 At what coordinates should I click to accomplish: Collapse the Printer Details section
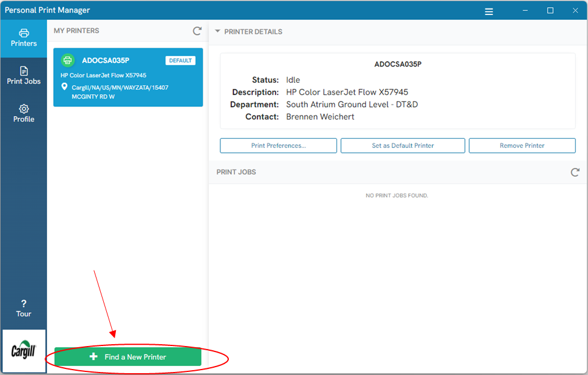coord(217,31)
